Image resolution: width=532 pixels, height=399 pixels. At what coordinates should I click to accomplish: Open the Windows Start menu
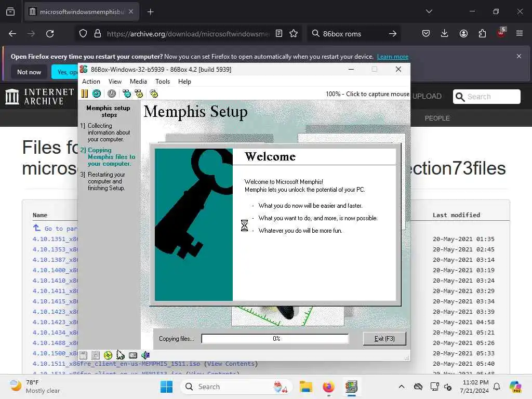point(166,387)
